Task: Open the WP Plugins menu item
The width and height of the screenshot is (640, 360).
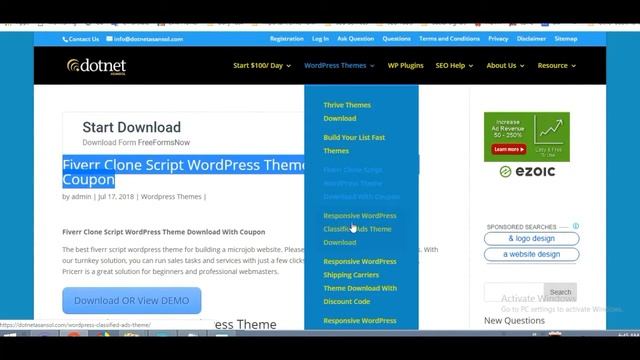Action: [x=405, y=66]
